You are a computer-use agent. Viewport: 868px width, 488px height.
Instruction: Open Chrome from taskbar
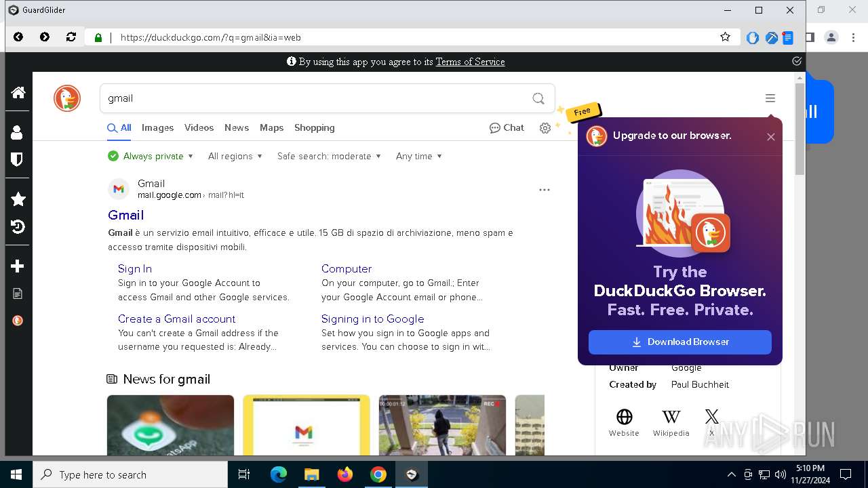(378, 474)
